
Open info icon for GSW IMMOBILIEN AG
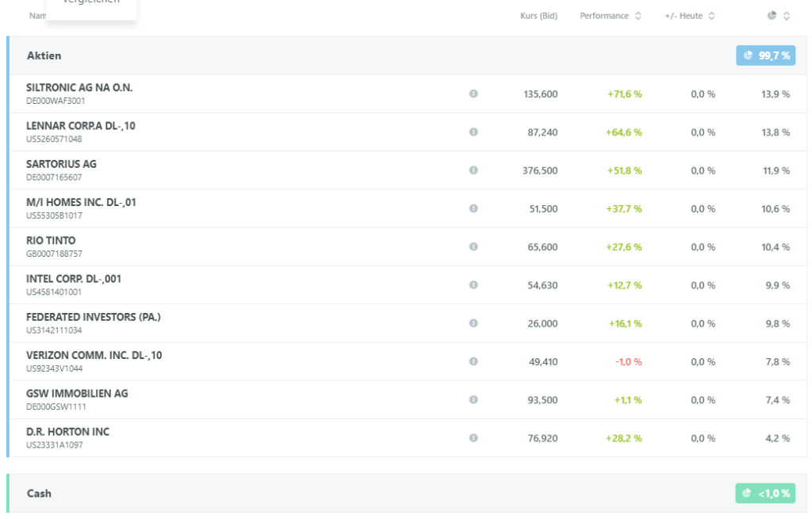(473, 400)
